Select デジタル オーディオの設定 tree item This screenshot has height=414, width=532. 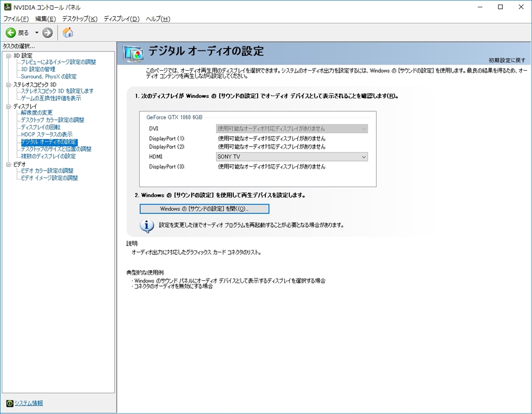pos(49,141)
